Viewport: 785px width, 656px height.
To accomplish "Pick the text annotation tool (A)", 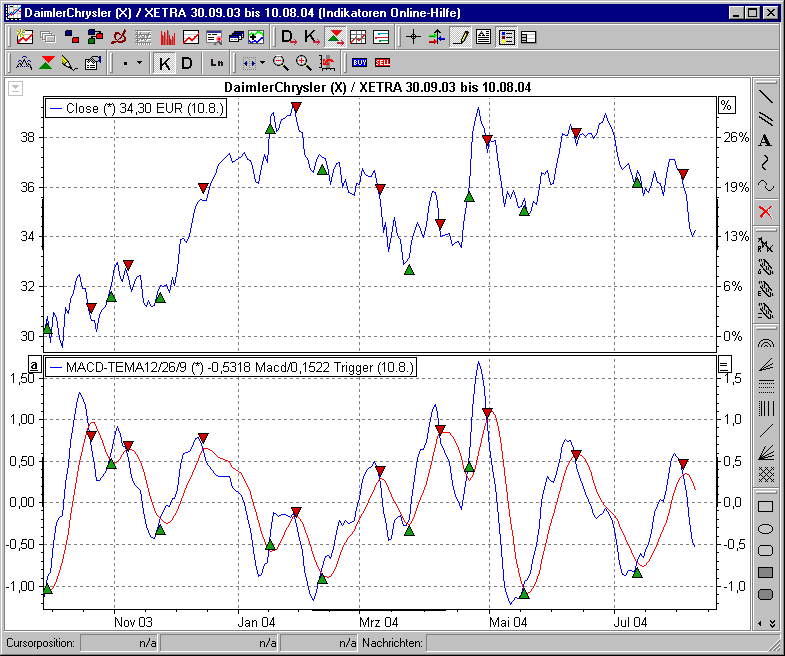I will (x=766, y=141).
